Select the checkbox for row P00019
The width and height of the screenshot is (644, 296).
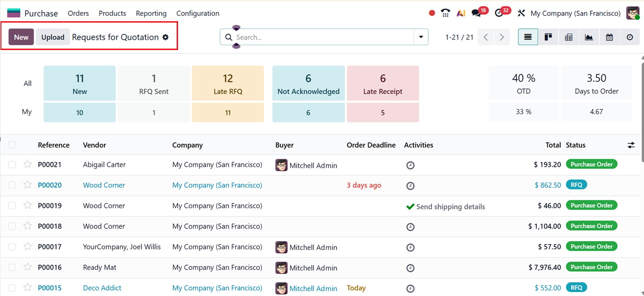[x=12, y=206]
